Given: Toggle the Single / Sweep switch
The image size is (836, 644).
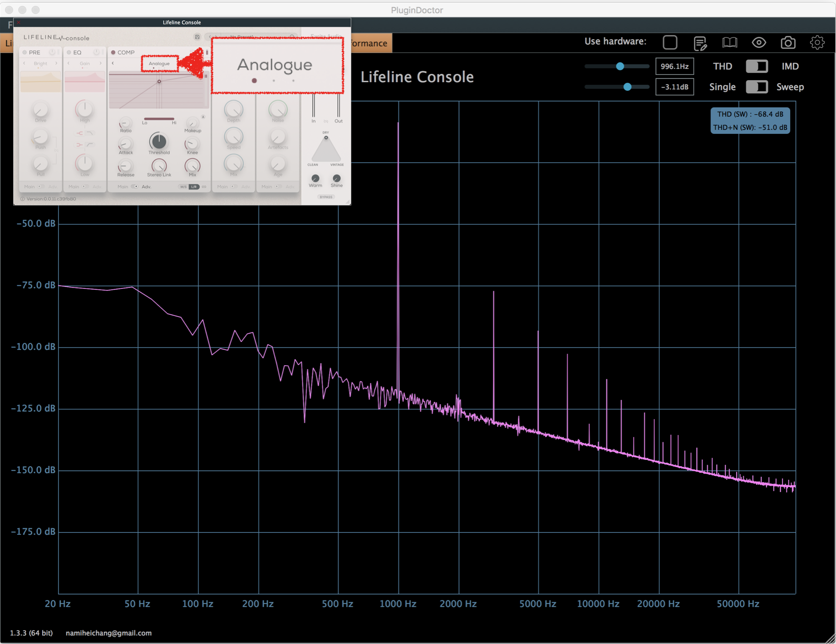Looking at the screenshot, I should [757, 87].
